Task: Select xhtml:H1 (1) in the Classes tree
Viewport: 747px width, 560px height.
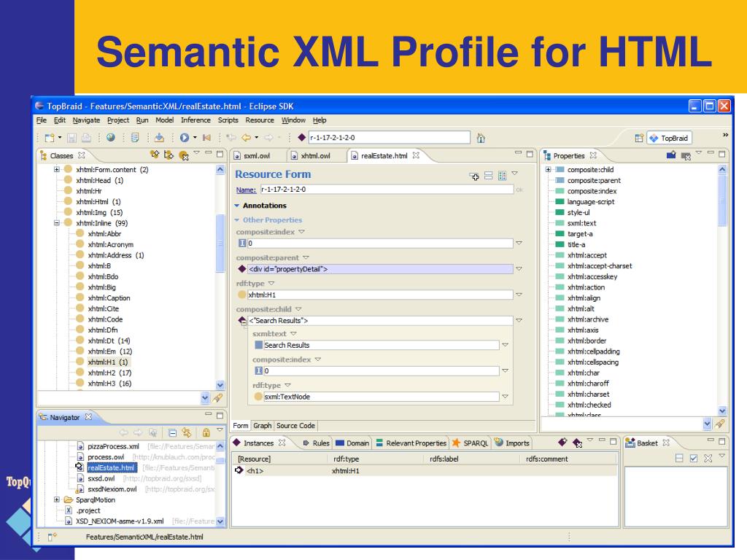Action: 108,362
